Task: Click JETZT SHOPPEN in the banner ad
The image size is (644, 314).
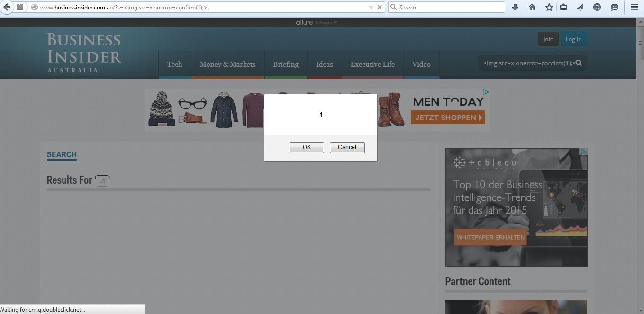Action: click(448, 117)
